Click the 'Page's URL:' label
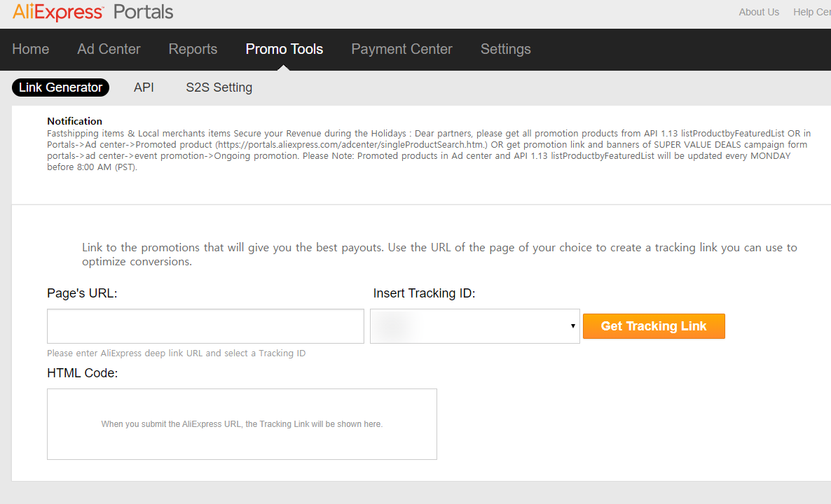This screenshot has height=504, width=831. click(x=82, y=293)
